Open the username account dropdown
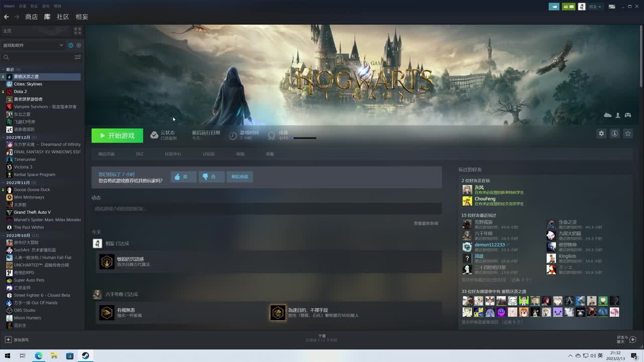The width and height of the screenshot is (644, 362). [x=595, y=7]
